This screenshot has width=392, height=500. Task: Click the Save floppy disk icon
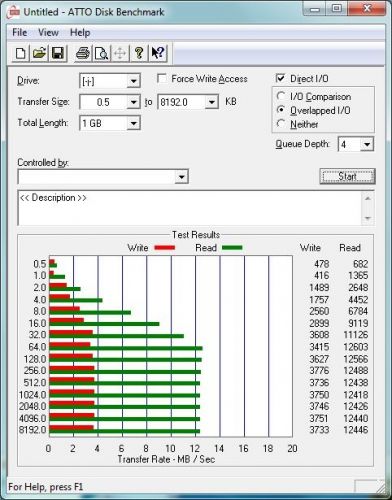pos(58,53)
